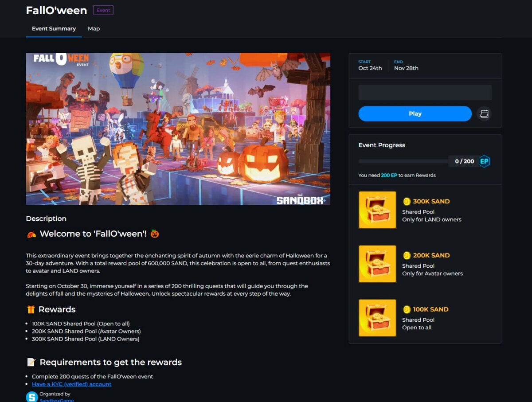Image resolution: width=532 pixels, height=402 pixels.
Task: Select the Event Summary tab
Action: pos(54,28)
